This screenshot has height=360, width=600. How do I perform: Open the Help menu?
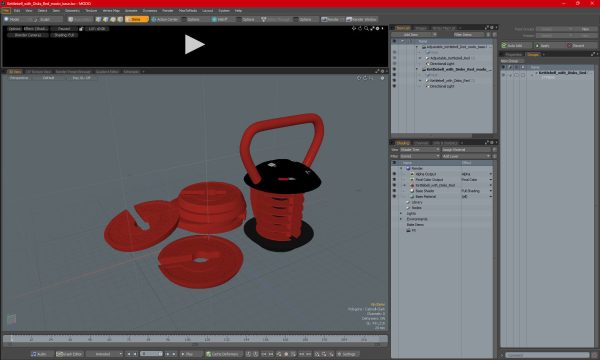238,11
